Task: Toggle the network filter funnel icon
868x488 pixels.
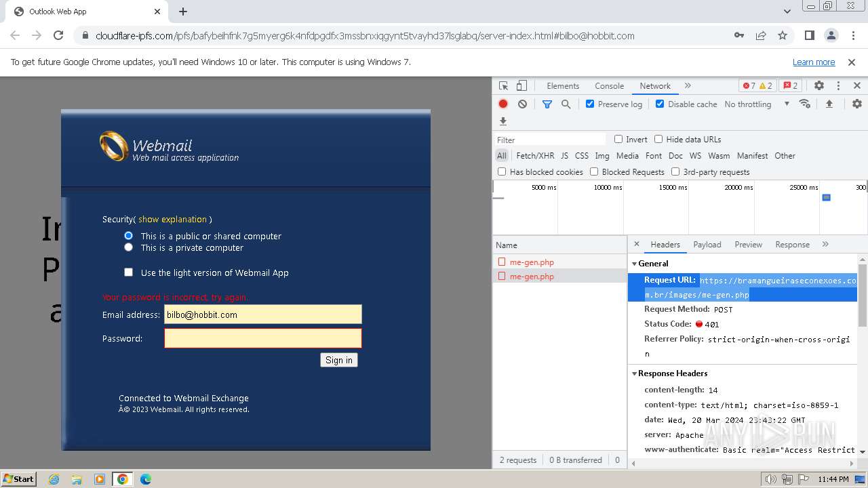Action: 547,104
